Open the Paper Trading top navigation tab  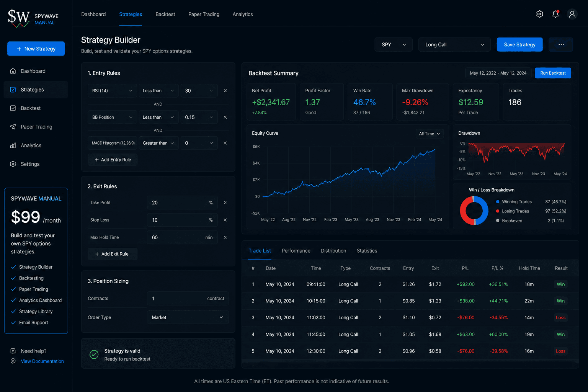(x=204, y=14)
